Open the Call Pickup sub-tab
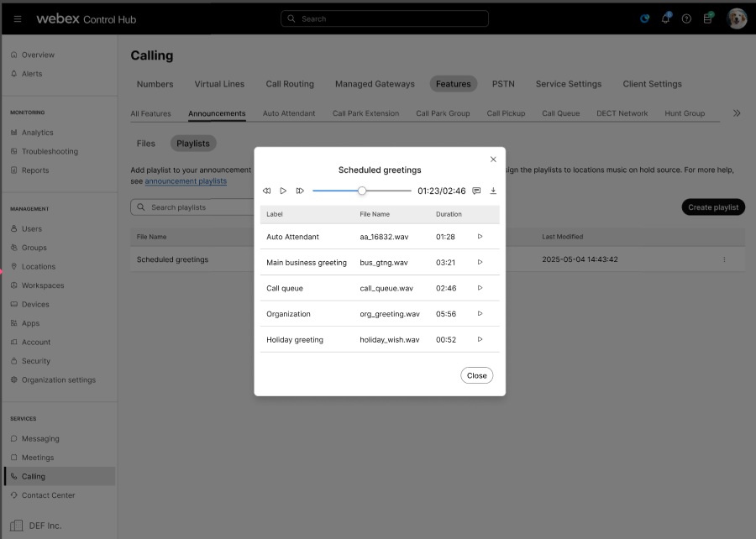Viewport: 756px width, 539px height. pyautogui.click(x=506, y=113)
